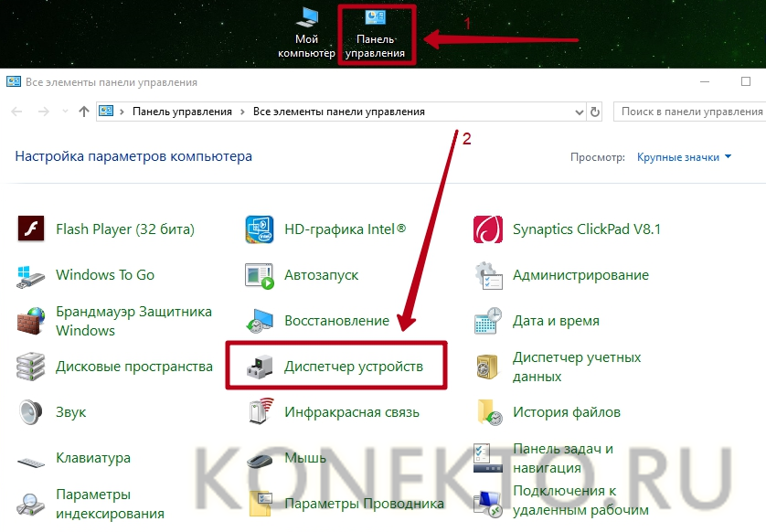
Task: Click the breadcrumb chevron after Панель управления
Action: tap(243, 112)
